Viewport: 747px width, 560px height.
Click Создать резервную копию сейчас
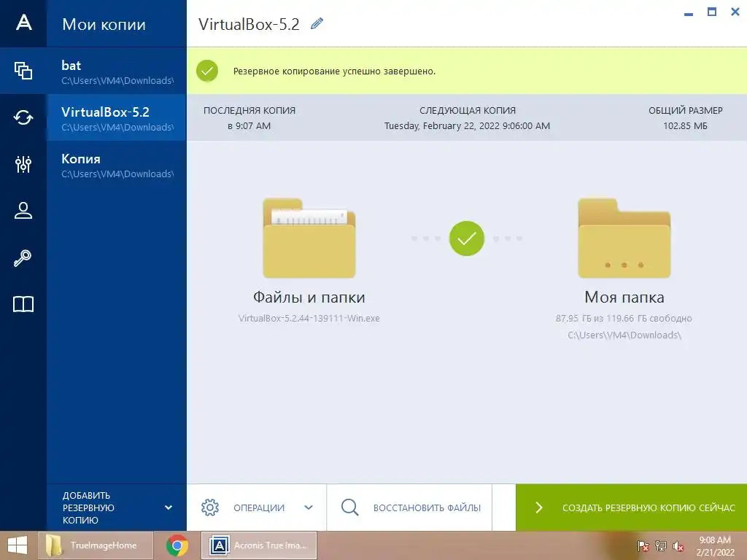[x=631, y=507]
